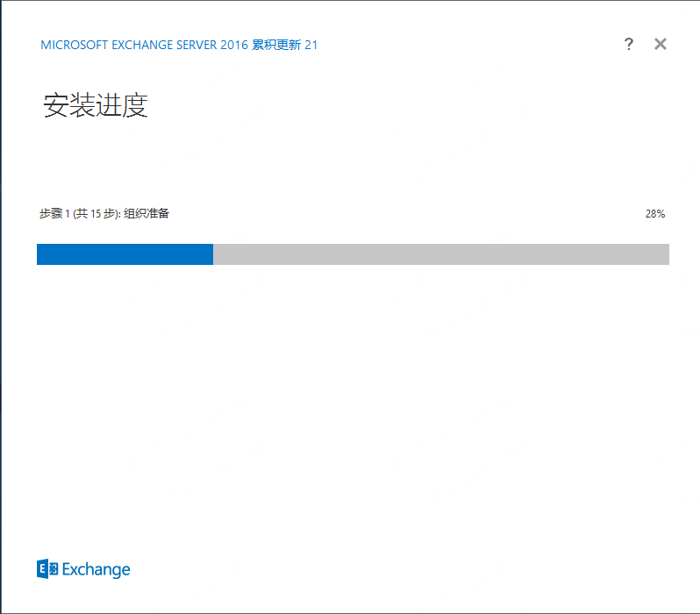Screen dimensions: 700x614
Task: Click the gray unfilled part of progress bar
Action: [440, 254]
